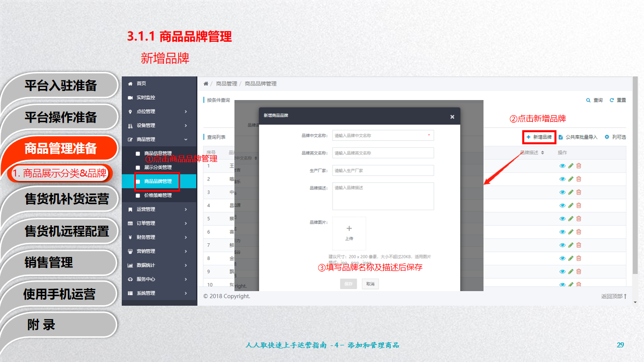644x362 pixels.
Task: Expand the 订单管理 menu chevron
Action: [186, 223]
